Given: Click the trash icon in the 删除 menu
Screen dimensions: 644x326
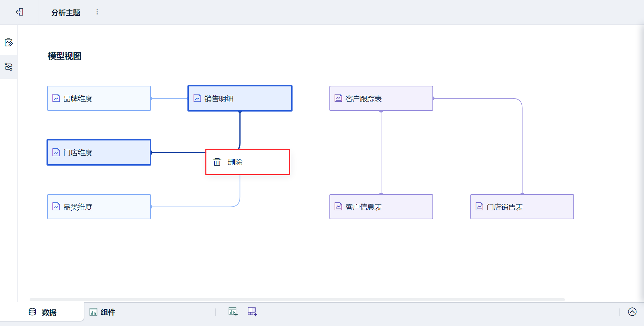Looking at the screenshot, I should click(x=217, y=162).
